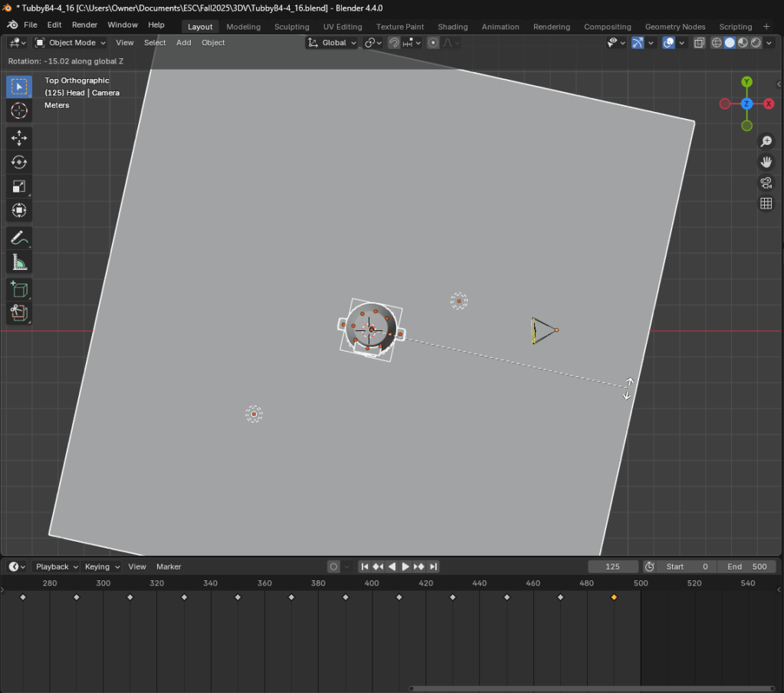
Task: Pick the Rotate tool
Action: (19, 163)
